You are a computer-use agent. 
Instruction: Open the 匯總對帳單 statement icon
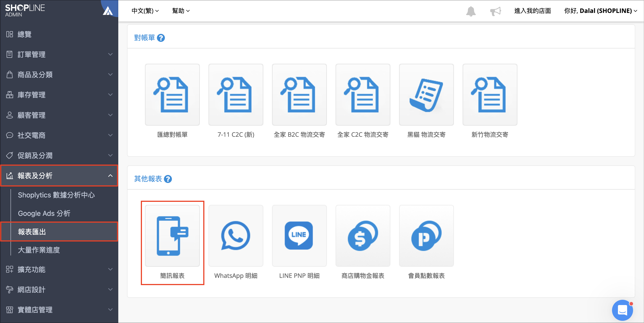point(172,95)
